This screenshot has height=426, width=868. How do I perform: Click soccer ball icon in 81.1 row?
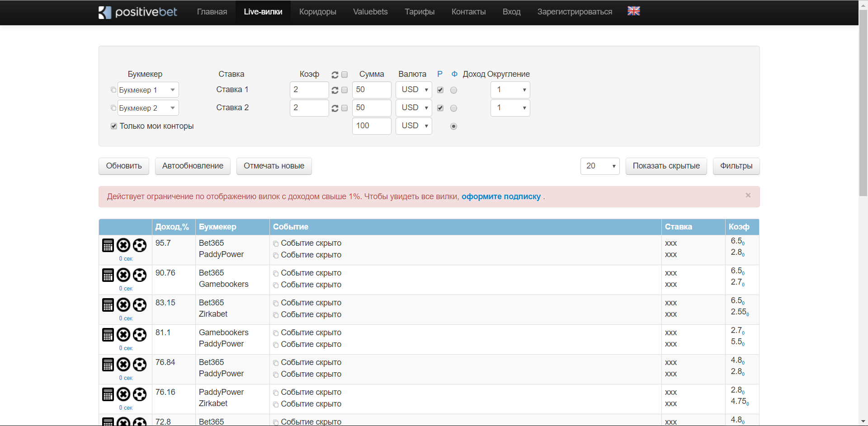(140, 335)
